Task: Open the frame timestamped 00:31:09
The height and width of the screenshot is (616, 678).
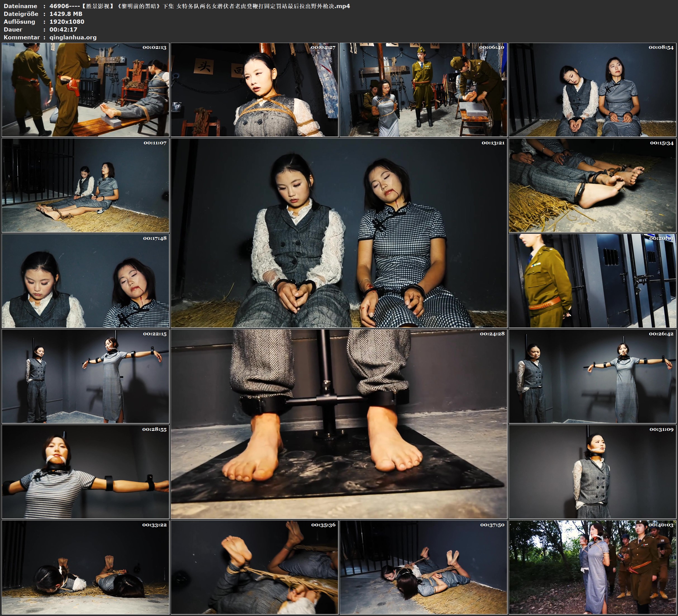Action: coord(593,472)
